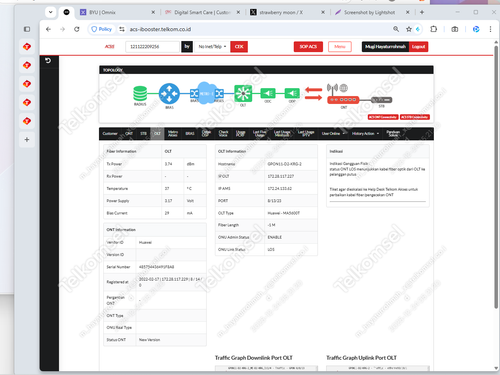Toggle the sidebar panel icon at top-left
Screen dimensions: 500x375
tap(27, 29)
